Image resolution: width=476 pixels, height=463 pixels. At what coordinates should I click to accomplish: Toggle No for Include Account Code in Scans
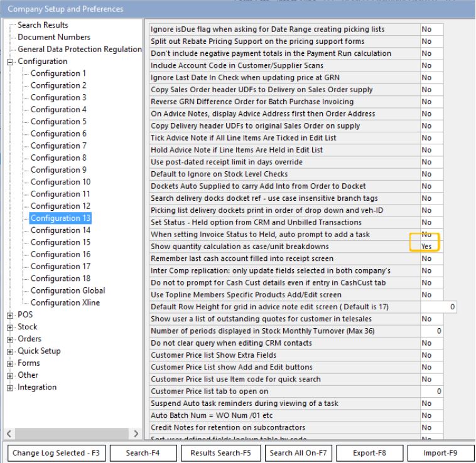pyautogui.click(x=431, y=65)
